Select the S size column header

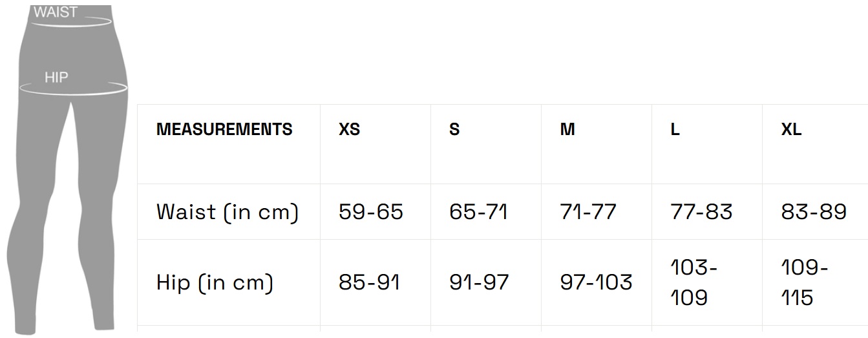tap(454, 129)
